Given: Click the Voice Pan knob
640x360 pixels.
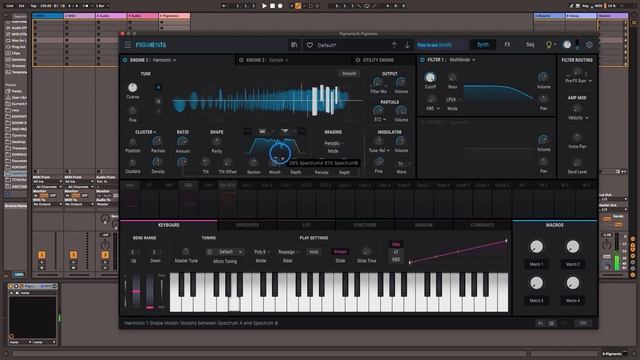Looking at the screenshot, I should (577, 137).
